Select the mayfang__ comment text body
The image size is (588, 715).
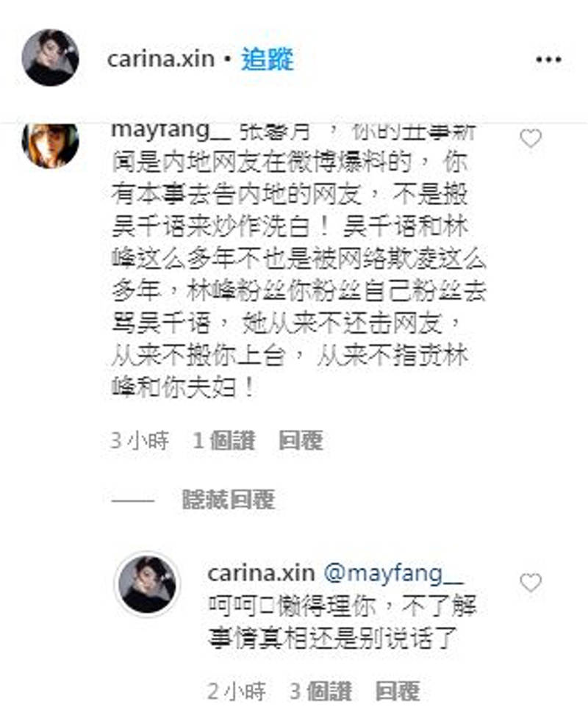[x=299, y=262]
